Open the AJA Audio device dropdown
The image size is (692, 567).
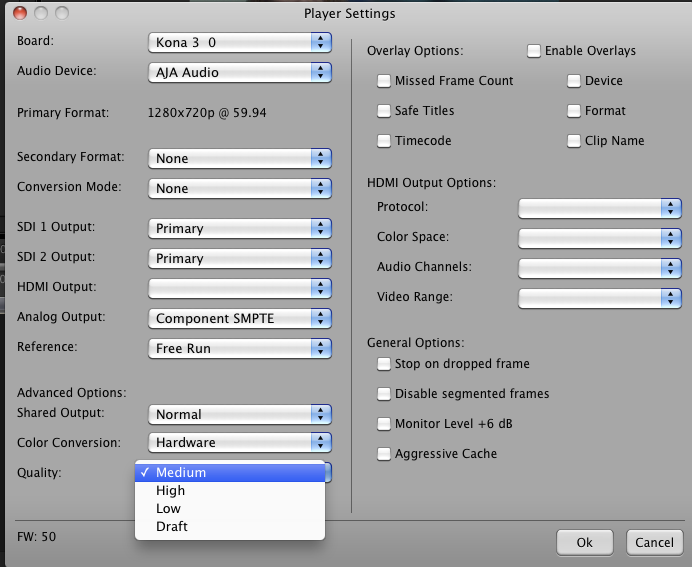click(240, 72)
